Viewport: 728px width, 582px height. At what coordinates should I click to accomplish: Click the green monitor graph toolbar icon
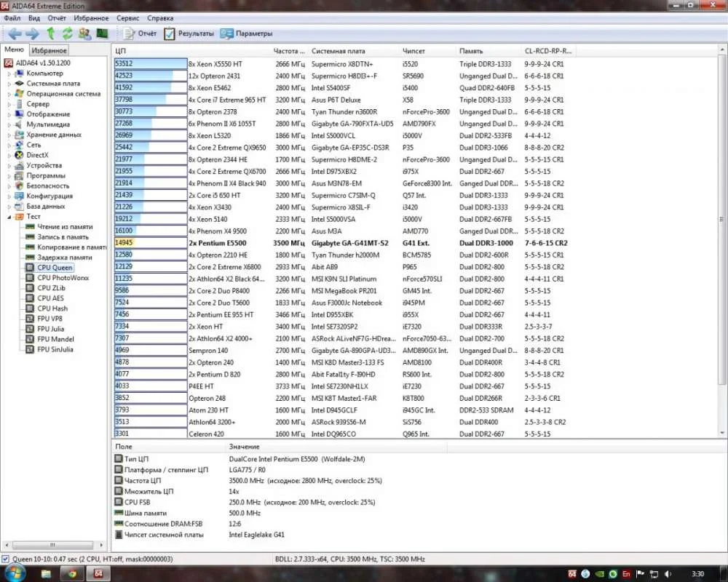coord(102,33)
